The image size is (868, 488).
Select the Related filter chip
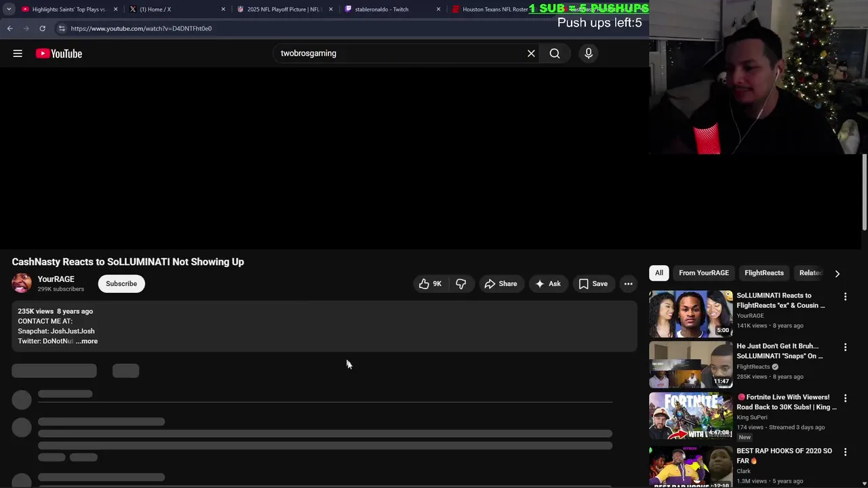point(810,273)
